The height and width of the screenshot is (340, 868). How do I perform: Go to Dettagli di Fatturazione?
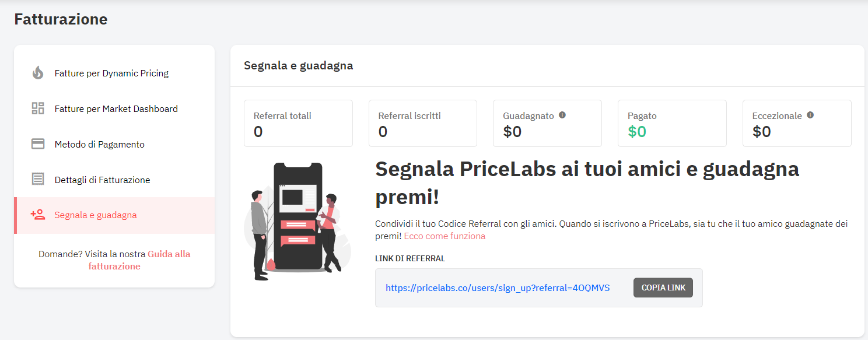pos(114,180)
